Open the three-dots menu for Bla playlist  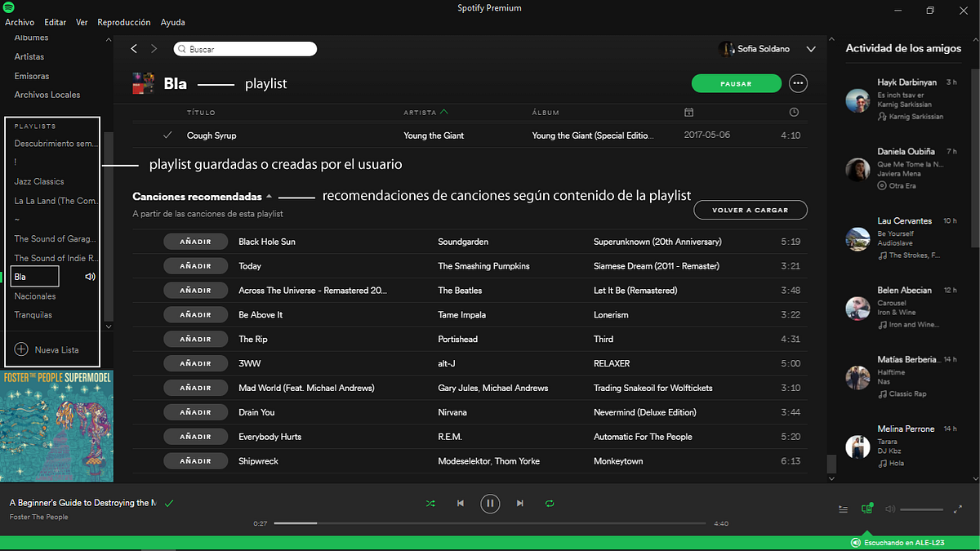pyautogui.click(x=799, y=83)
